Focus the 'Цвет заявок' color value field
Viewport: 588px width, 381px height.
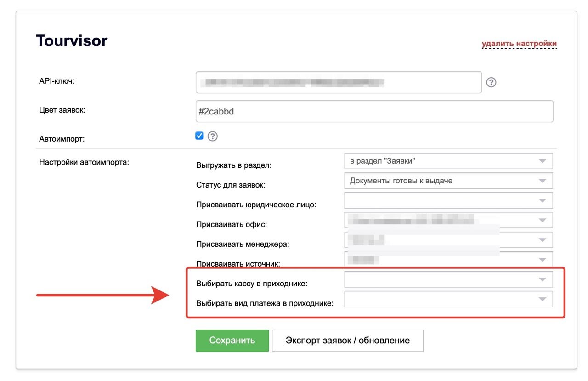[374, 111]
